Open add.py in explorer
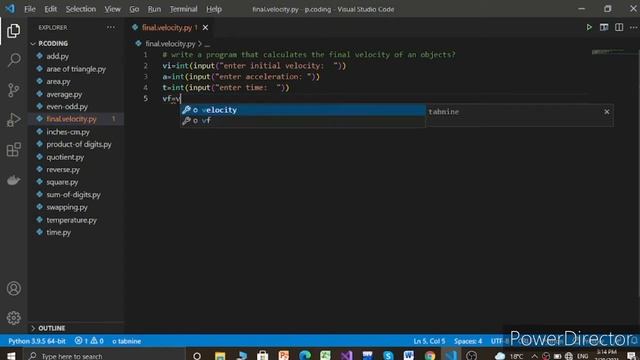Viewport: 640px width, 360px height. pyautogui.click(x=58, y=56)
